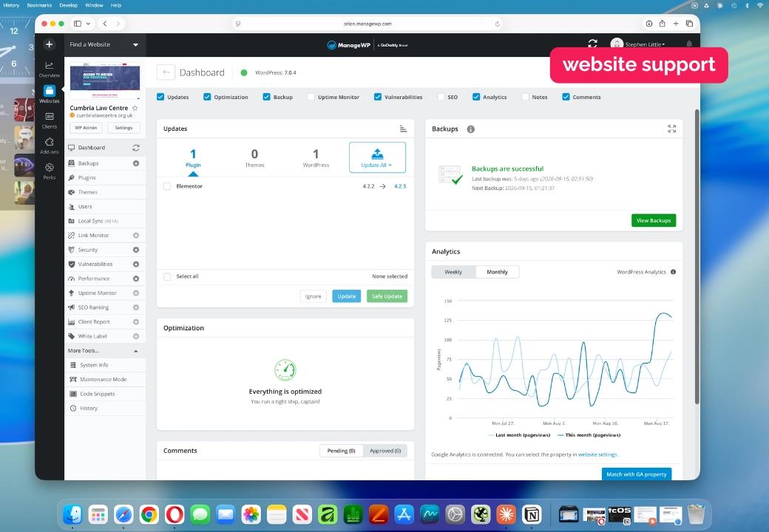Click the WordPress Analytics info icon

tap(674, 272)
